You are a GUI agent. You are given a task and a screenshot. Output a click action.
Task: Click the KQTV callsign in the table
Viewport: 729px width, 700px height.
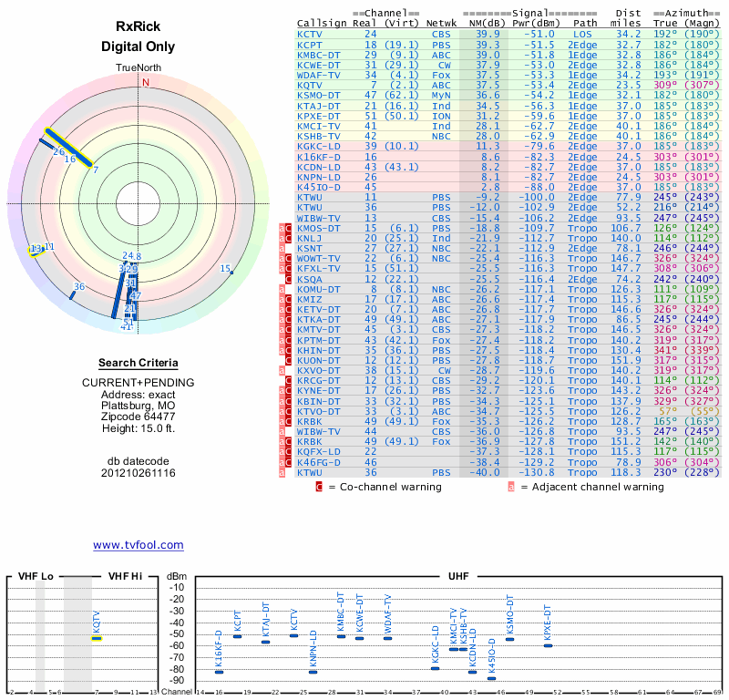tap(310, 86)
